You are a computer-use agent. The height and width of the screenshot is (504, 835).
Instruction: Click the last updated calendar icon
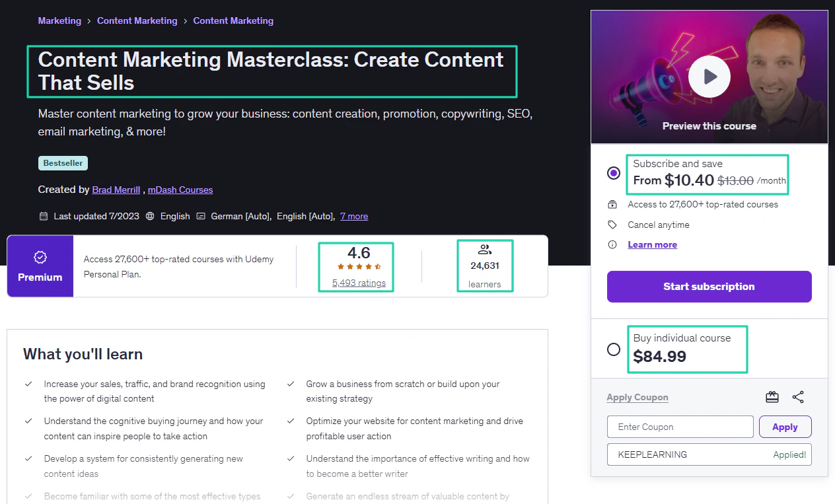[x=44, y=216]
